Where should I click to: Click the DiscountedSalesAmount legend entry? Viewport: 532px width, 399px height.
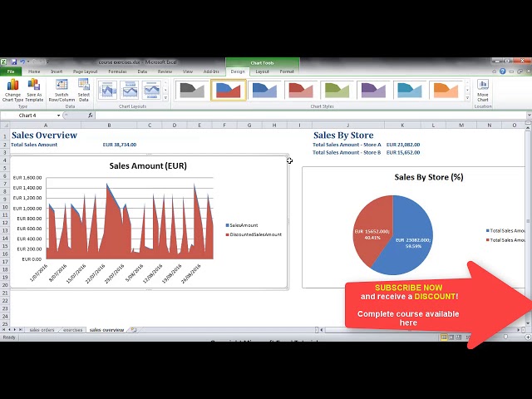254,234
